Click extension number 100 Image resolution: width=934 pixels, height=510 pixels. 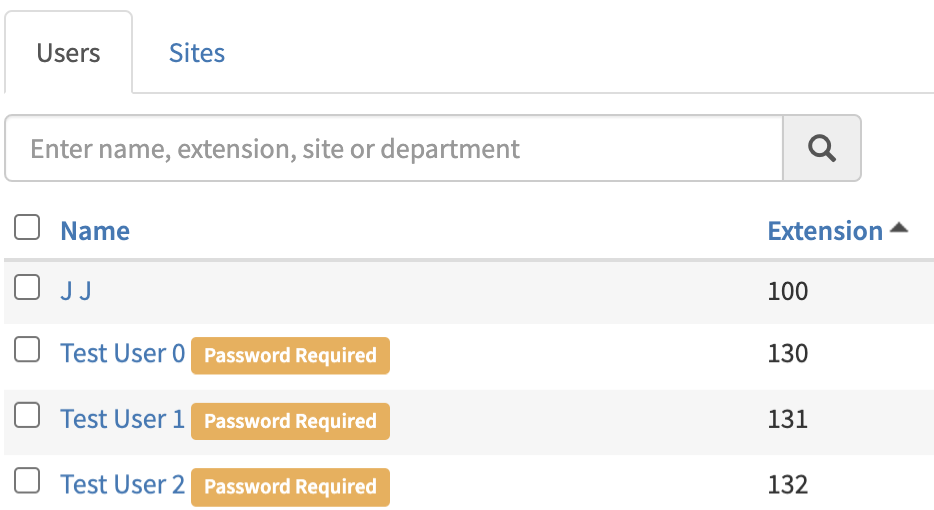point(787,292)
